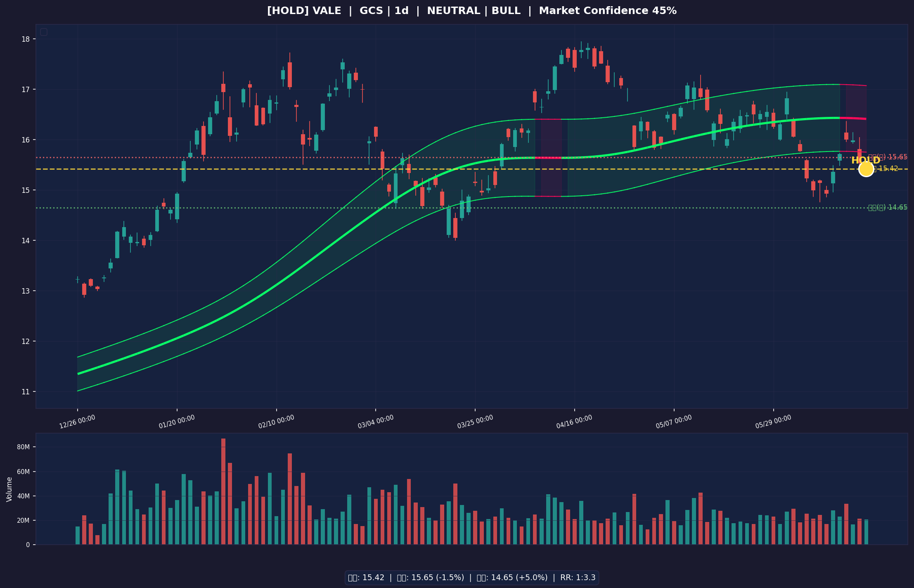Click the '03/25 00:00' date axis label
914x588 pixels.
click(x=475, y=422)
